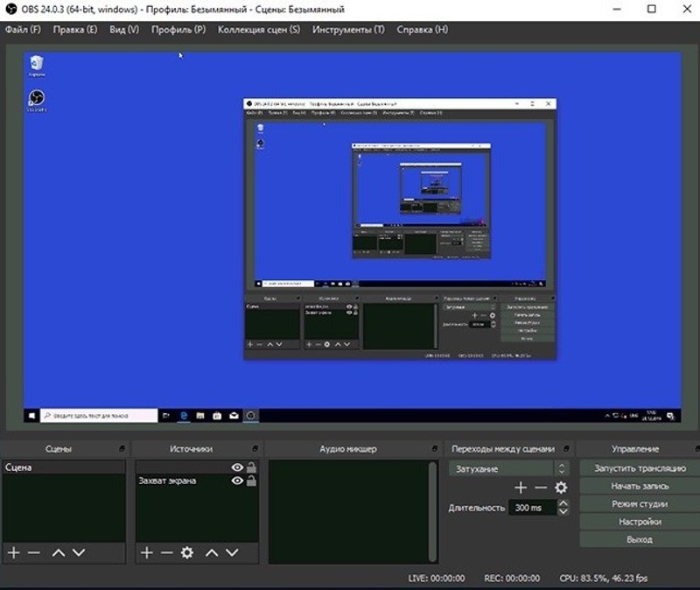The height and width of the screenshot is (590, 700).
Task: Open source properties with the gear icon
Action: pyautogui.click(x=186, y=552)
